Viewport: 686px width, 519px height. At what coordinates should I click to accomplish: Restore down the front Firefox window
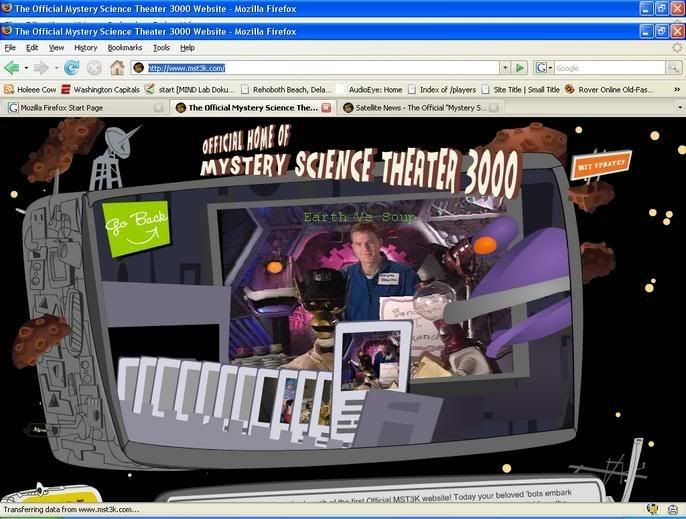(x=662, y=31)
